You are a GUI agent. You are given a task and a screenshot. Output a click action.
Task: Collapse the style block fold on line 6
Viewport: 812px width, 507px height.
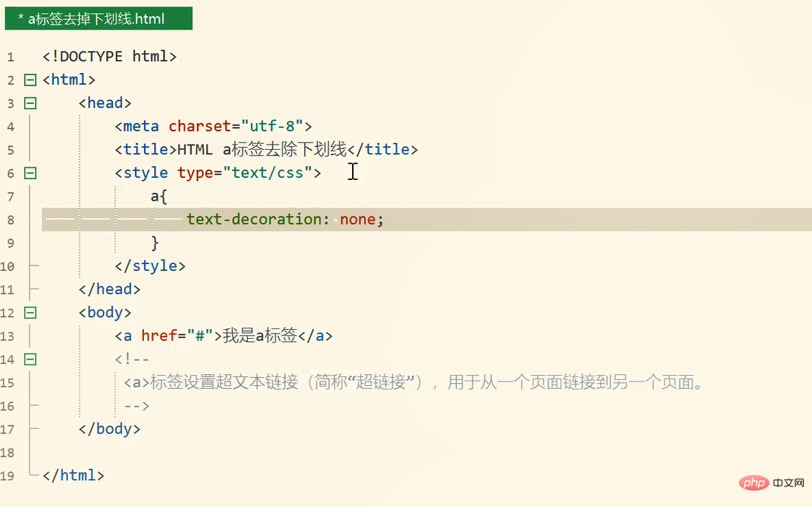click(x=30, y=173)
